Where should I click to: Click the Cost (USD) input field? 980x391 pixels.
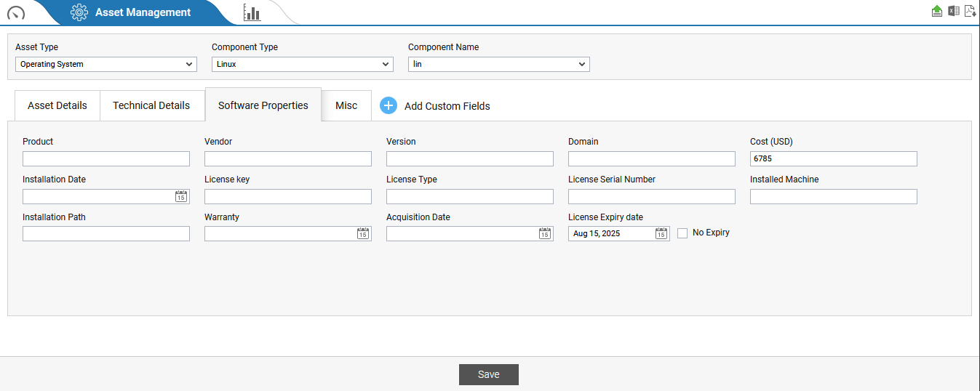coord(833,158)
